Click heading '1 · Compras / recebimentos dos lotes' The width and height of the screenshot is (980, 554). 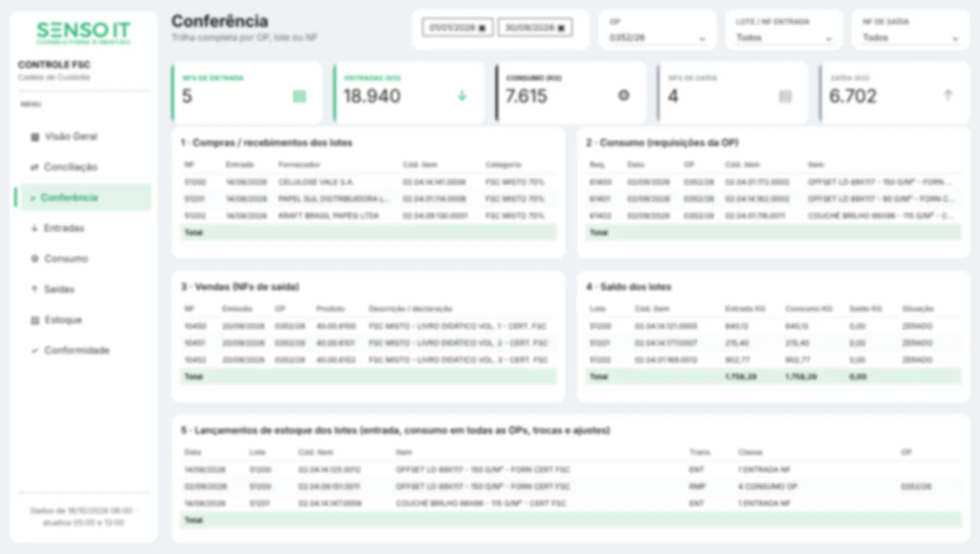coord(267,143)
